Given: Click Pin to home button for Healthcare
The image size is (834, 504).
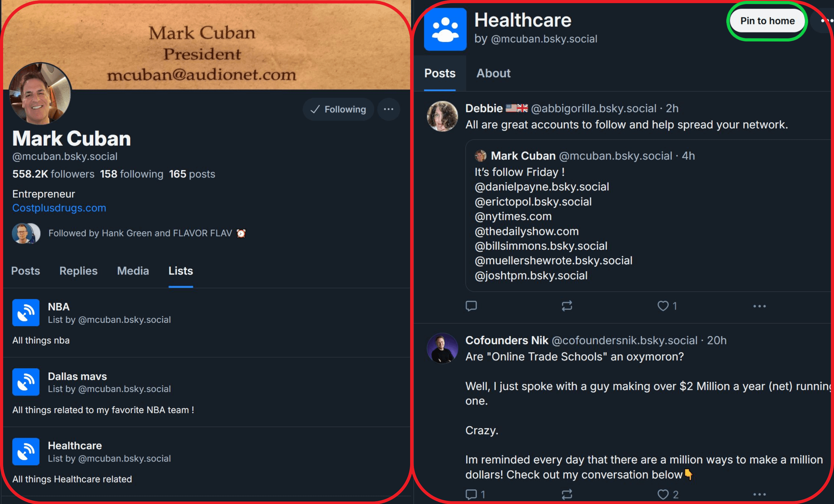Looking at the screenshot, I should (x=767, y=21).
